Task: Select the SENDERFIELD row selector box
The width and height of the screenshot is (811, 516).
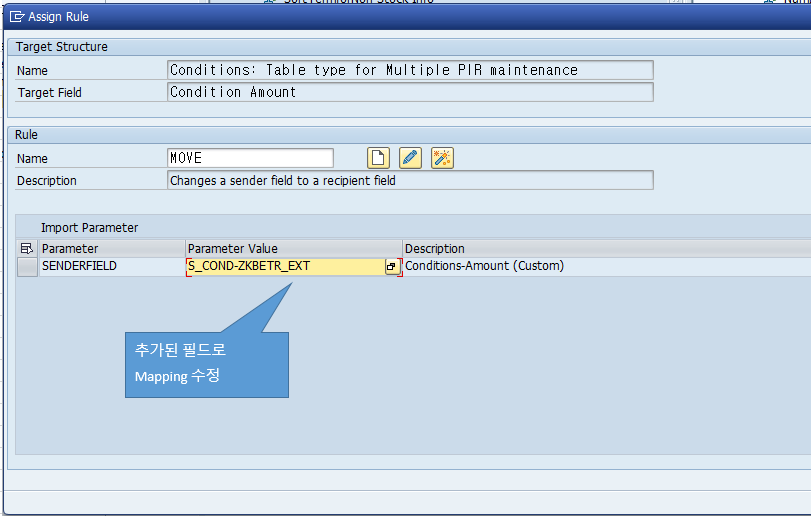Action: coord(27,267)
